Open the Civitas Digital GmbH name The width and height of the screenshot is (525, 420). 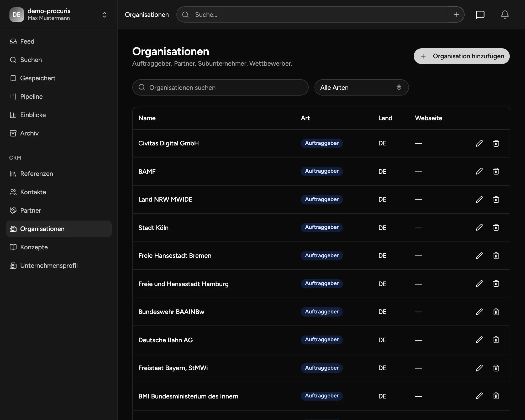coord(169,143)
